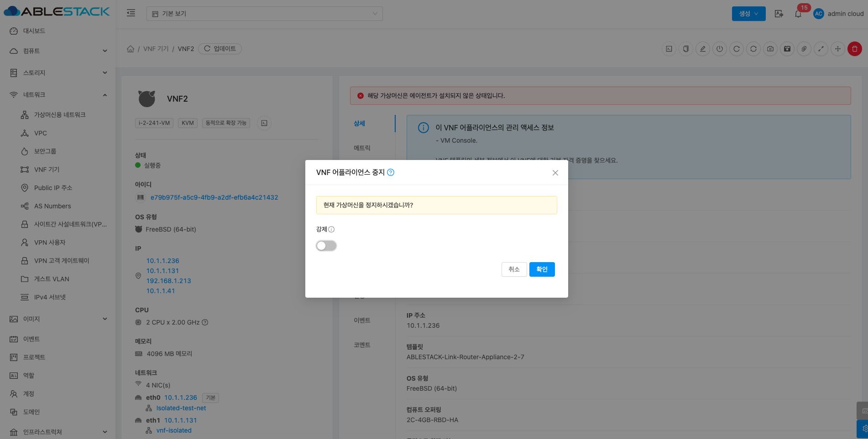868x439 pixels.
Task: Click the red trash delete icon
Action: tap(854, 49)
